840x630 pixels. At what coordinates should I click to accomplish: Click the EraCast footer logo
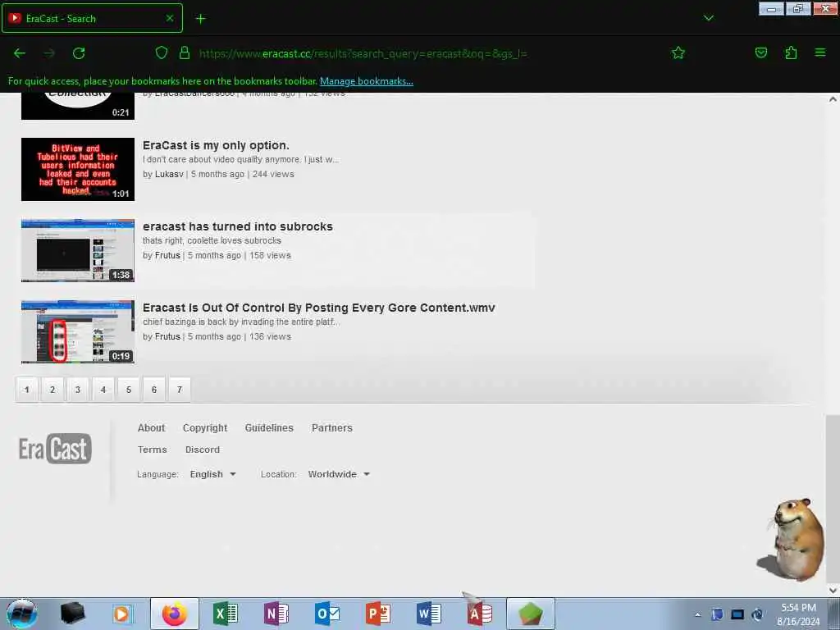(55, 449)
